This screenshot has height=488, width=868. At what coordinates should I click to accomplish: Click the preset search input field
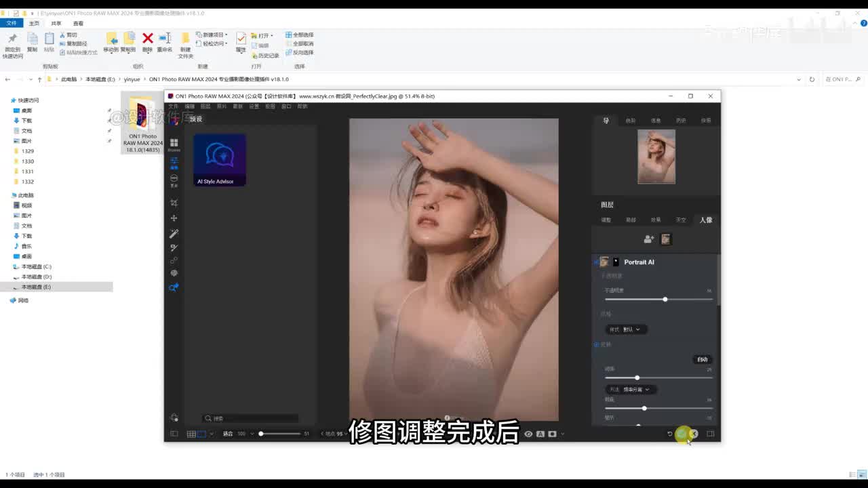click(x=251, y=418)
